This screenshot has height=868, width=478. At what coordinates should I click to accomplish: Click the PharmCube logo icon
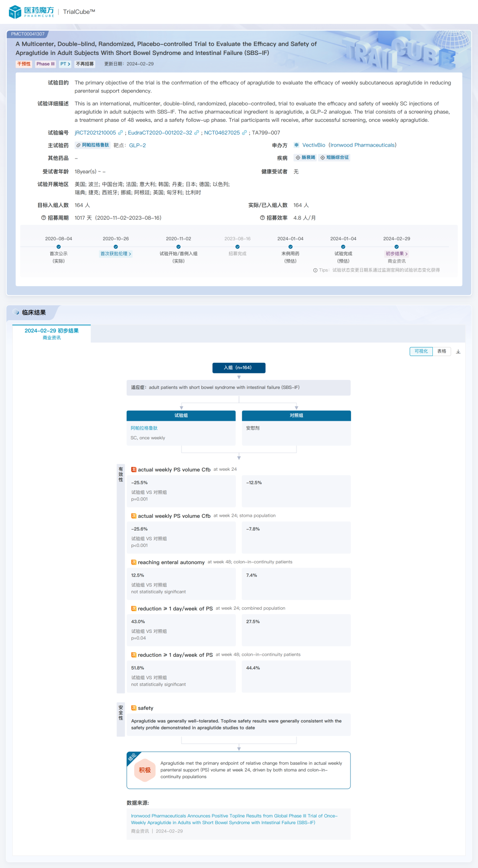[x=15, y=12]
